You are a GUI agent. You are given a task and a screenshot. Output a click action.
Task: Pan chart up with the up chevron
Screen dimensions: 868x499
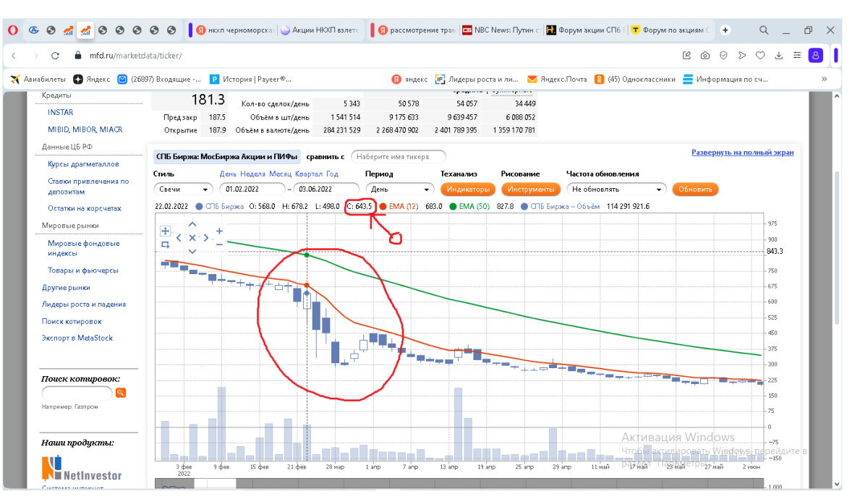[x=192, y=224]
